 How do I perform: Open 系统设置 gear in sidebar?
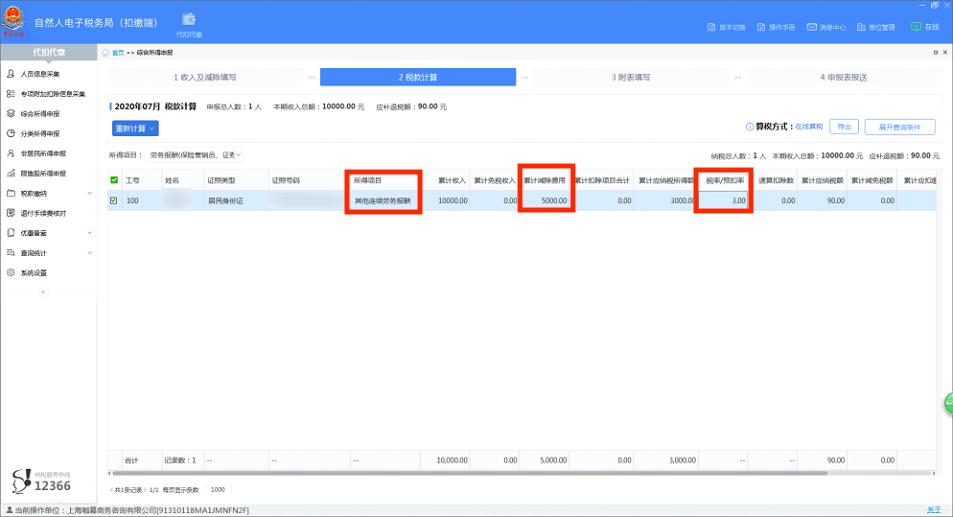[33, 272]
